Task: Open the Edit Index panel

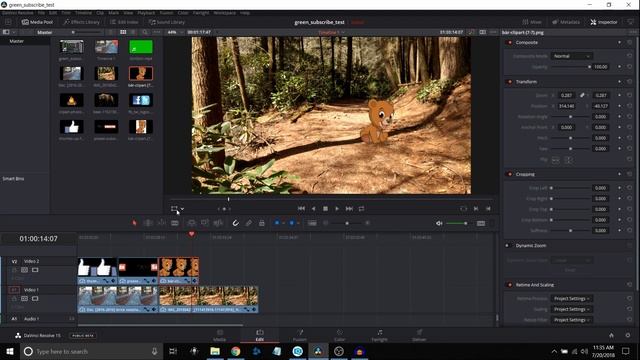Action: tap(124, 22)
